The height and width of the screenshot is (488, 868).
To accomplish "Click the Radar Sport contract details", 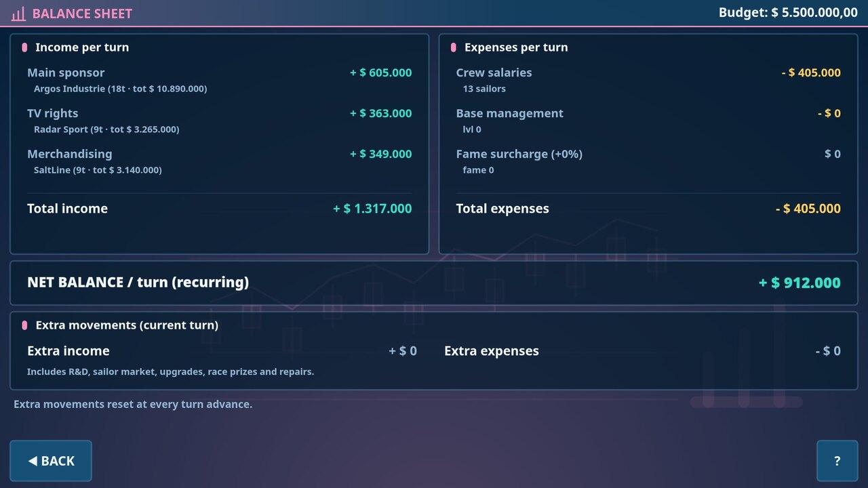I will (106, 129).
